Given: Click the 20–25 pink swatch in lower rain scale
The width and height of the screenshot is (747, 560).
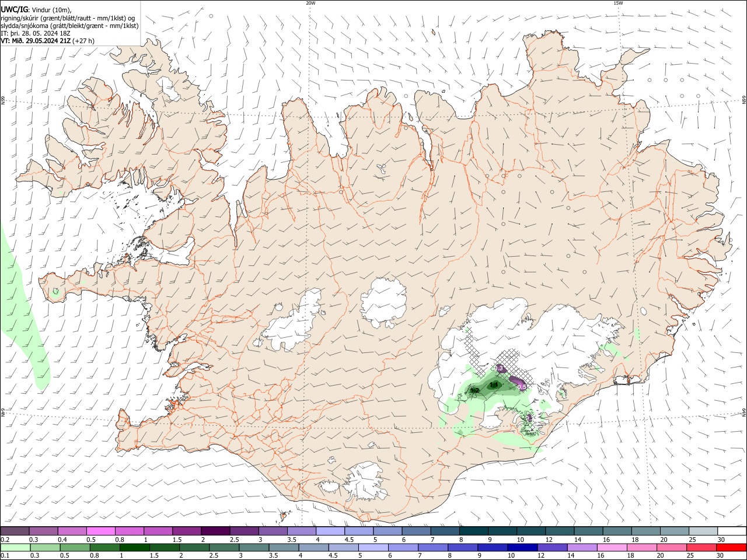Looking at the screenshot, I should (x=672, y=548).
